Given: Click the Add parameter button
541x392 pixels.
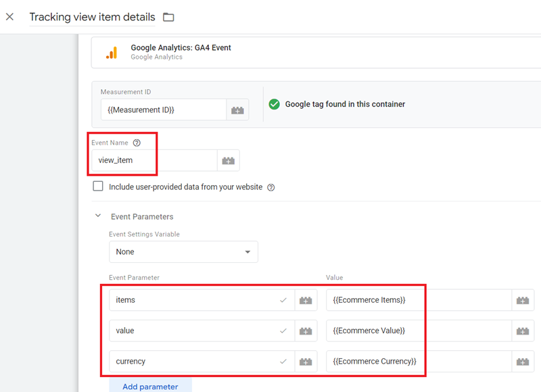Looking at the screenshot, I should [x=150, y=386].
